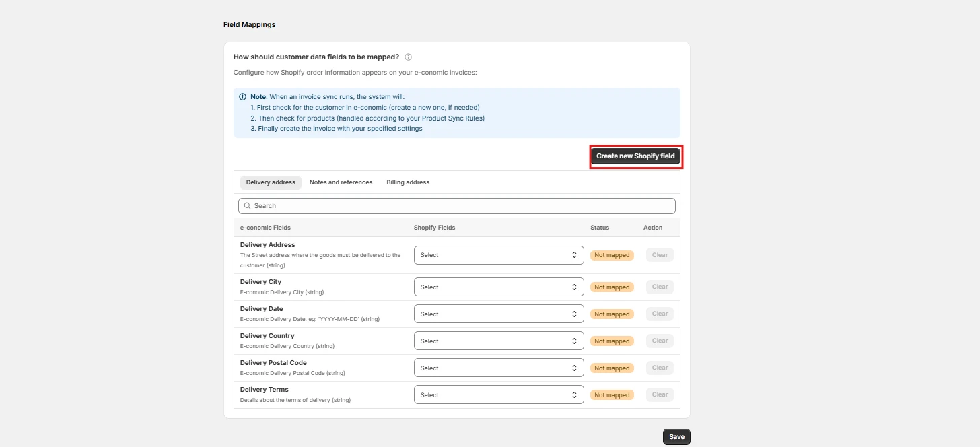This screenshot has width=980, height=447.
Task: Save the field mappings
Action: (x=676, y=437)
